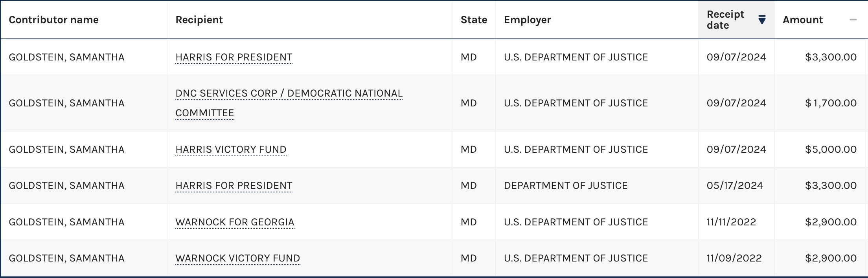Sort by the Amount header label
Screen dimensions: 868x278
click(x=802, y=20)
